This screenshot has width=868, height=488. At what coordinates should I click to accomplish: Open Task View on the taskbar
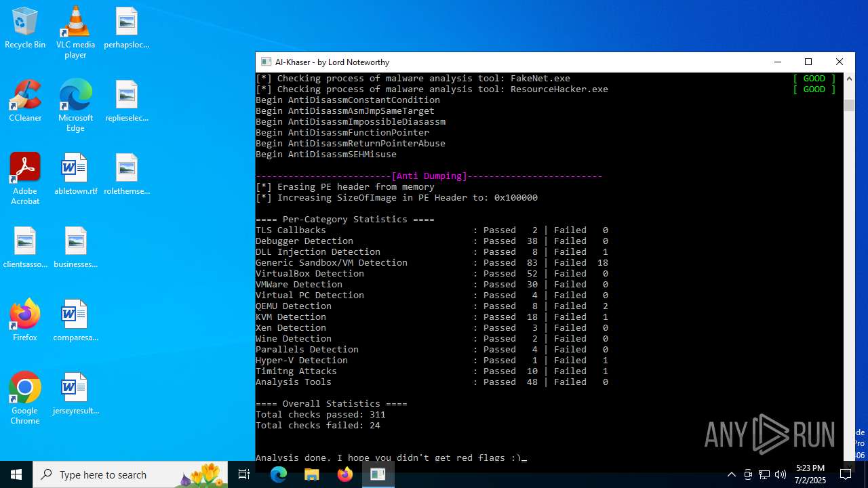click(244, 474)
